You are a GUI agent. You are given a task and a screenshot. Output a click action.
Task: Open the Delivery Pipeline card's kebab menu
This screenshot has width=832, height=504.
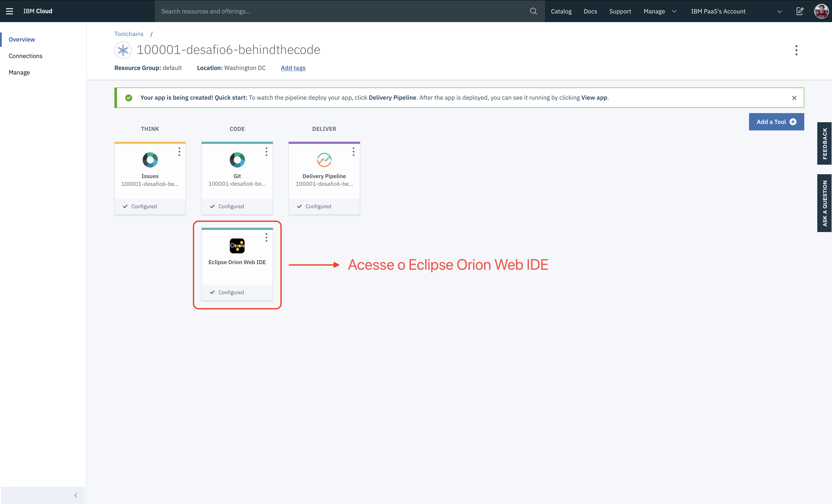(354, 152)
